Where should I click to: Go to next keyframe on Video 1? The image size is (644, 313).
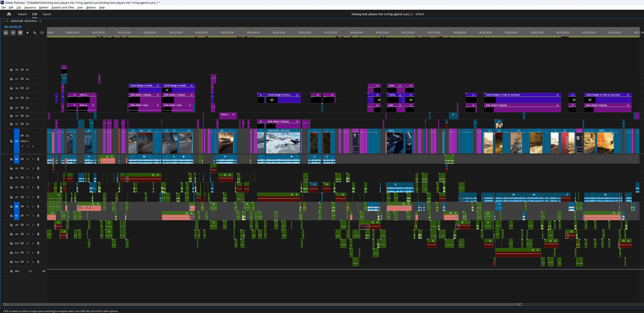tap(33, 146)
